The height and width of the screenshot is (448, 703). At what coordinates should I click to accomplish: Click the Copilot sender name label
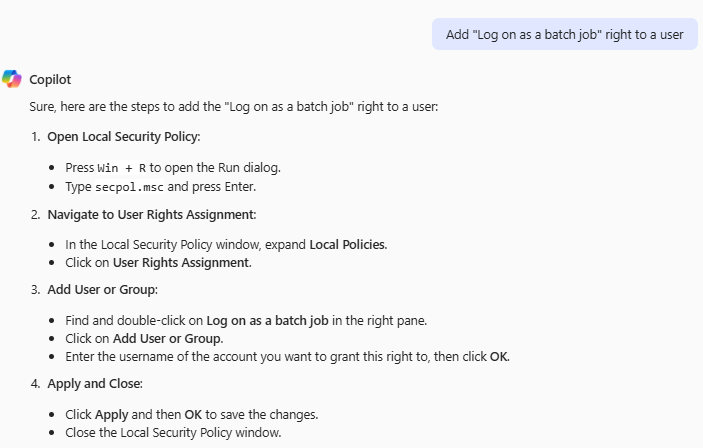pyautogui.click(x=50, y=80)
